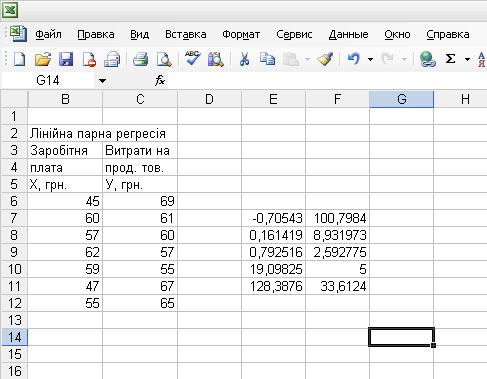Image resolution: width=487 pixels, height=379 pixels.
Task: Undo the last action with the blue arrow
Action: pos(353,59)
